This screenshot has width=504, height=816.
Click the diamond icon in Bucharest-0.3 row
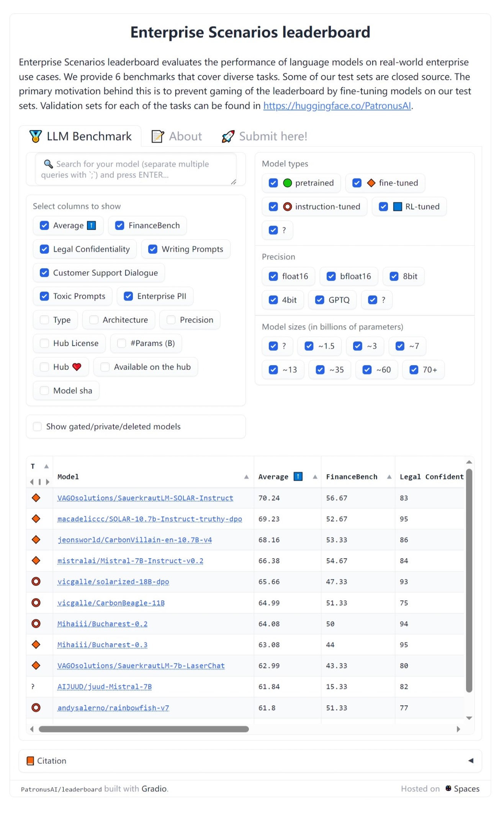click(36, 644)
